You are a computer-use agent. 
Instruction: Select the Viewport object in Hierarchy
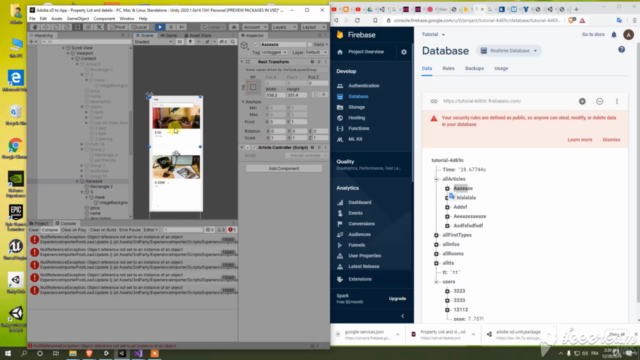[x=84, y=53]
